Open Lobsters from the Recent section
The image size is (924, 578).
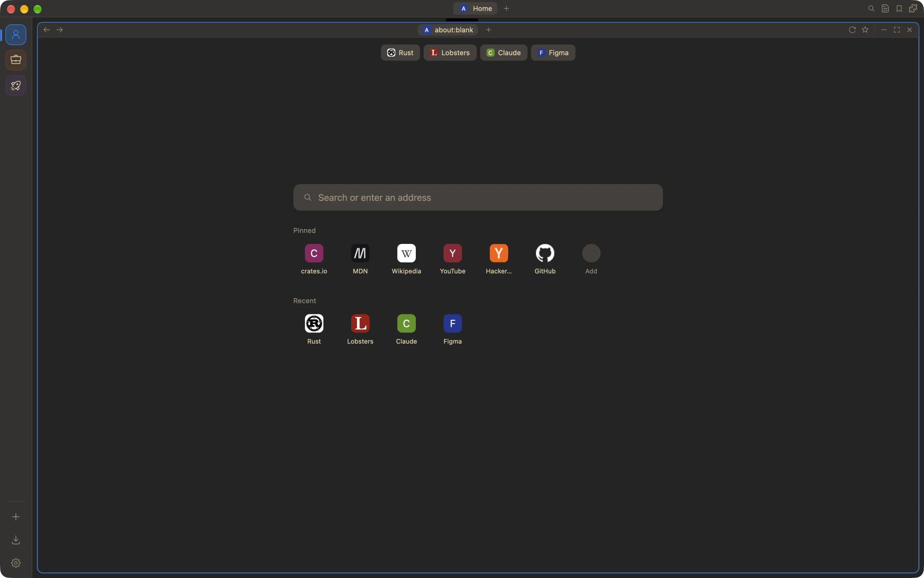(360, 329)
